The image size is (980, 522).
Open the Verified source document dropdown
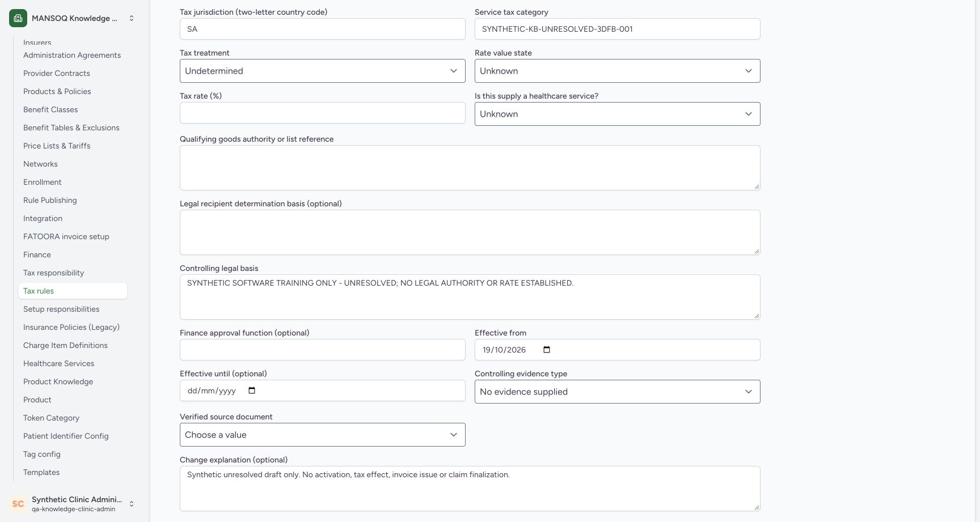click(x=322, y=435)
